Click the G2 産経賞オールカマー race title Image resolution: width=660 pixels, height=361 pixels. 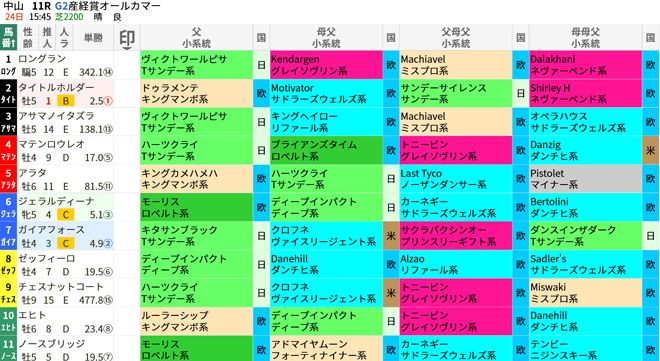[108, 6]
